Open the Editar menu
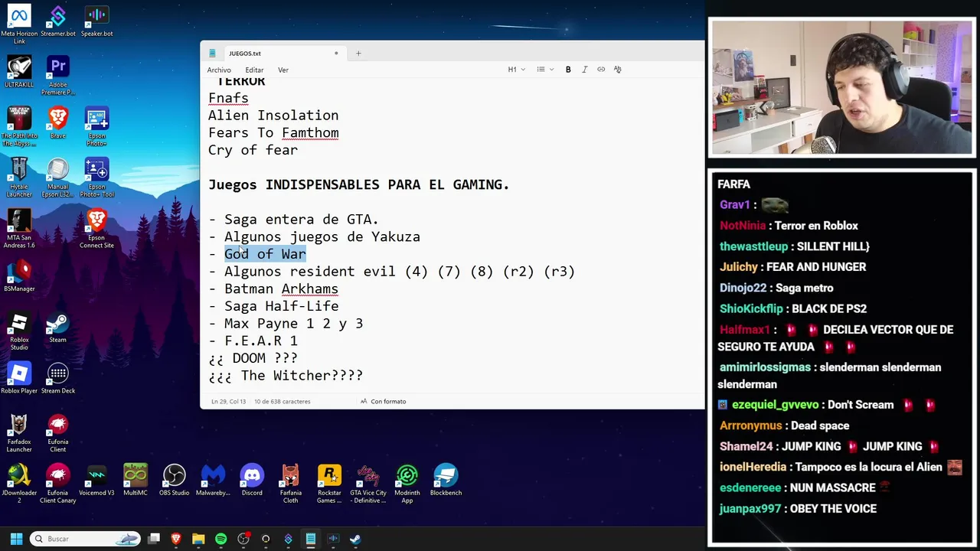 click(x=254, y=70)
